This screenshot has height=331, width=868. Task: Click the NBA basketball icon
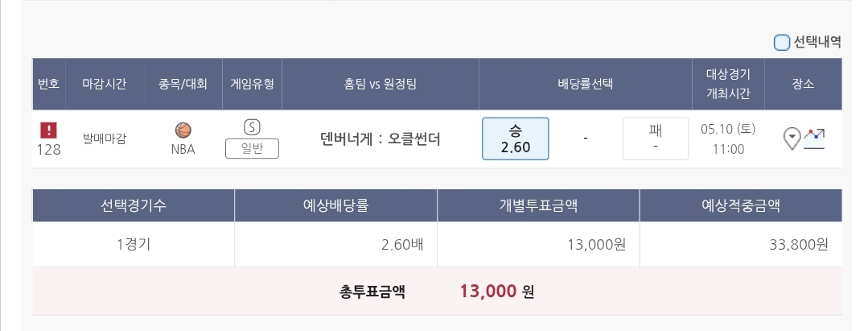[x=183, y=130]
